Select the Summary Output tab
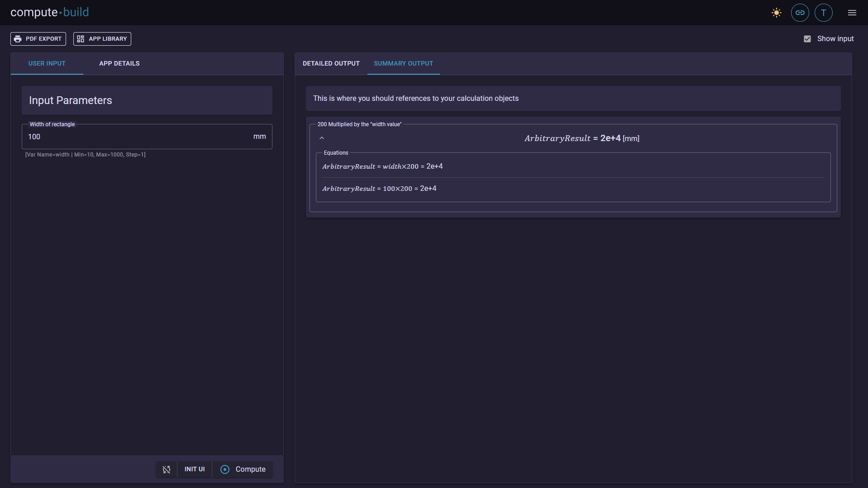This screenshot has width=868, height=488. coord(403,63)
